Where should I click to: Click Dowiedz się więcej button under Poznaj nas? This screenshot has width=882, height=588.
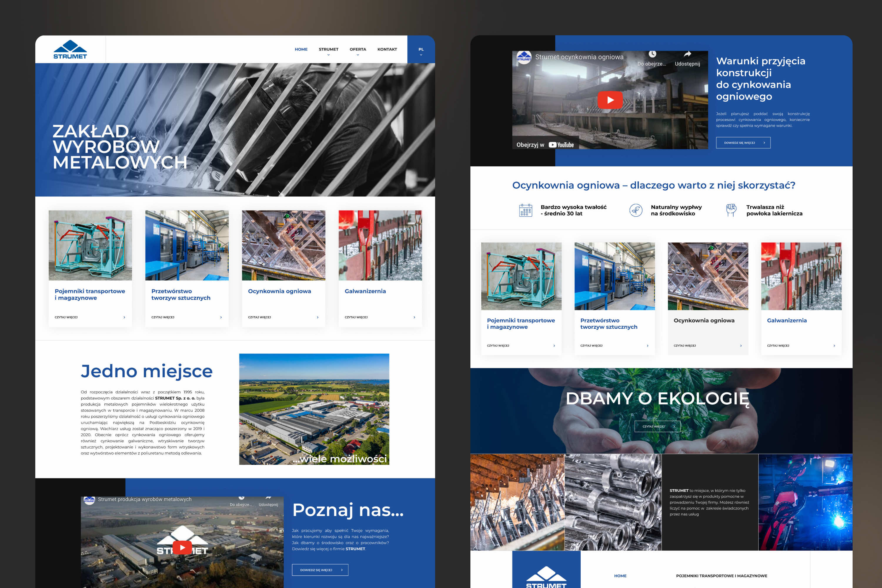tap(320, 570)
